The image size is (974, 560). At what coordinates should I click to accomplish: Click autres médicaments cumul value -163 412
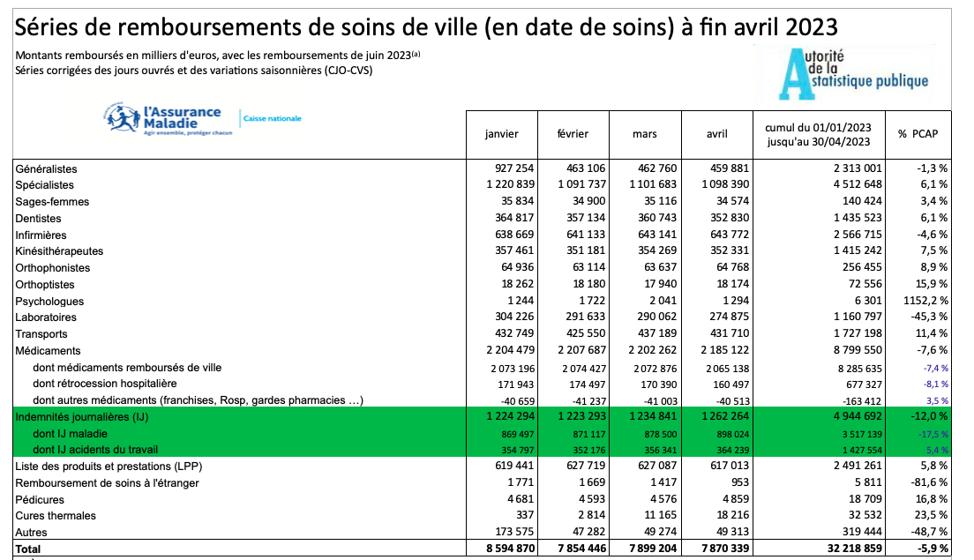(861, 401)
